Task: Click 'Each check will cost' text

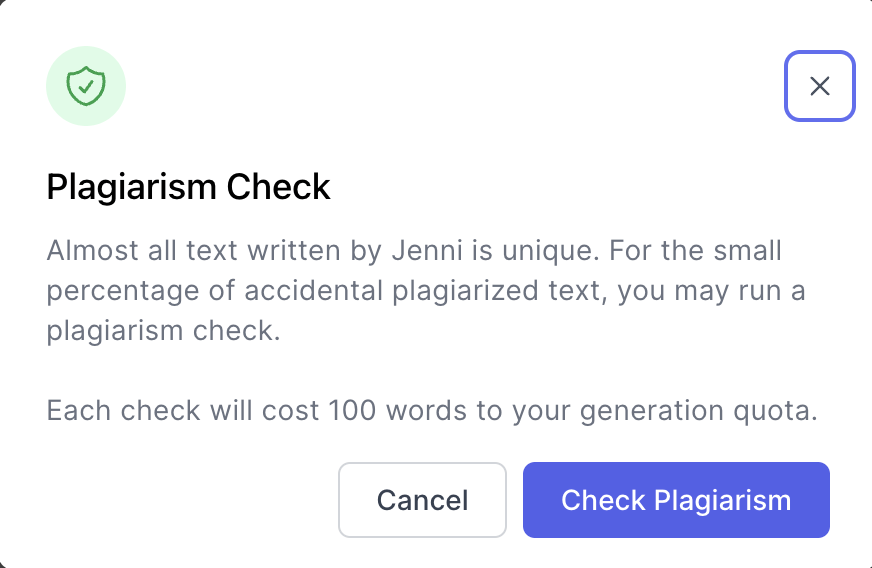Action: pos(182,411)
